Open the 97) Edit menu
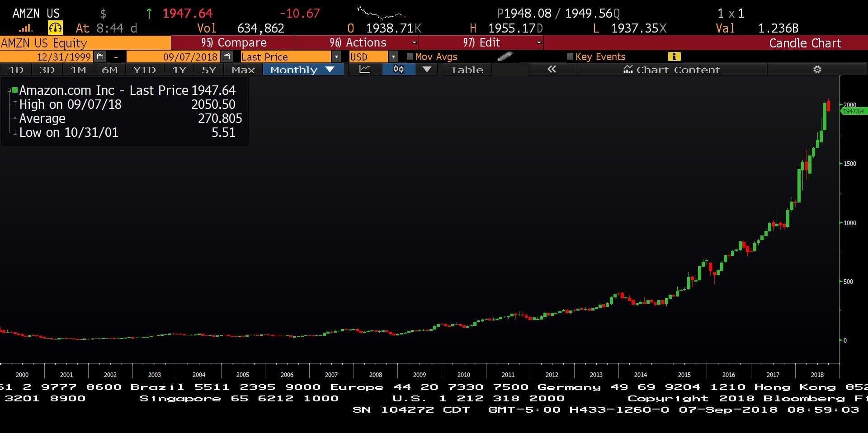 point(481,42)
